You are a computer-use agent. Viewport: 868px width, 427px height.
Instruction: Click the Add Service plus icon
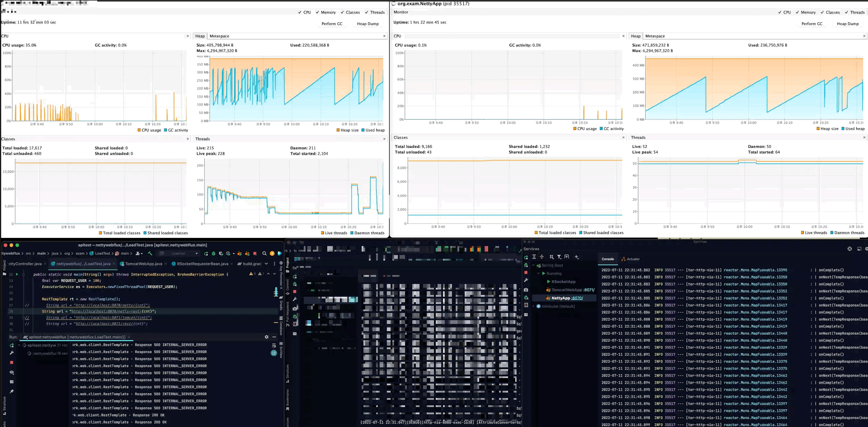coord(577,257)
